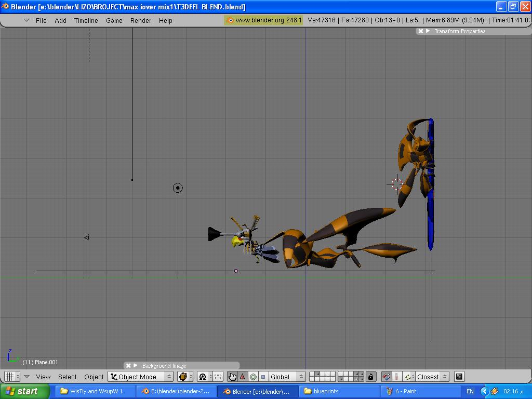Click the Ve:47316 vertex count text
532x399 pixels.
coord(321,20)
